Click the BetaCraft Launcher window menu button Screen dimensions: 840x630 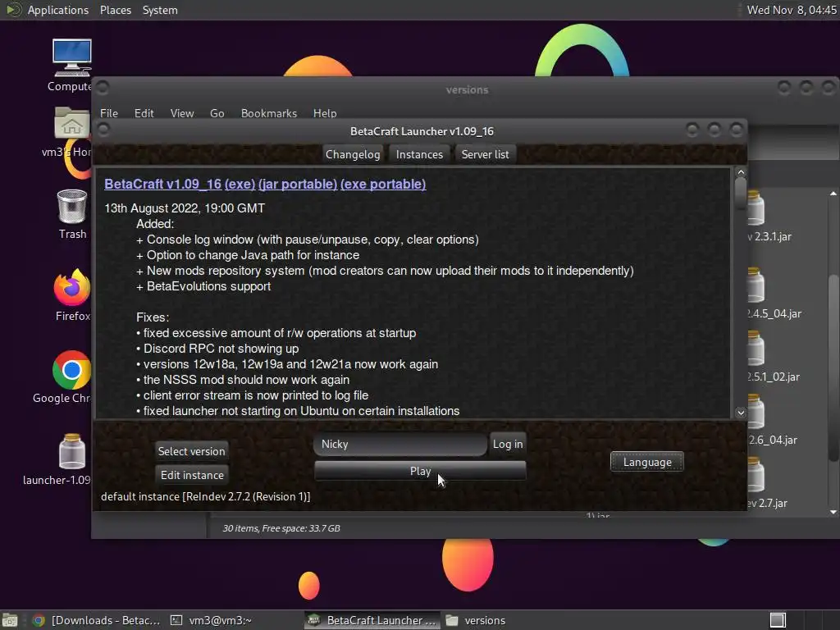[103, 130]
